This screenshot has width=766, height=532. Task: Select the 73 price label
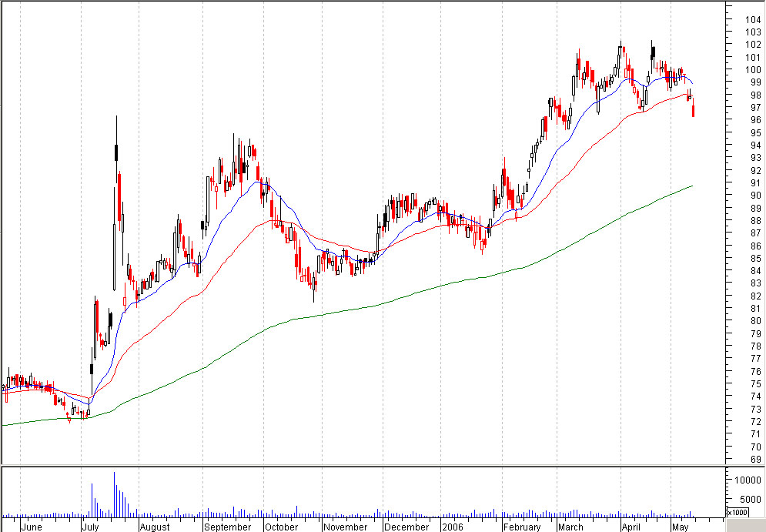tap(756, 408)
